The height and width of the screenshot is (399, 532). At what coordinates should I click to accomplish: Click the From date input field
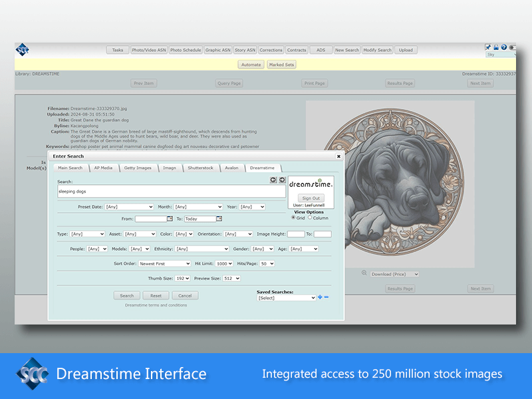[151, 219]
